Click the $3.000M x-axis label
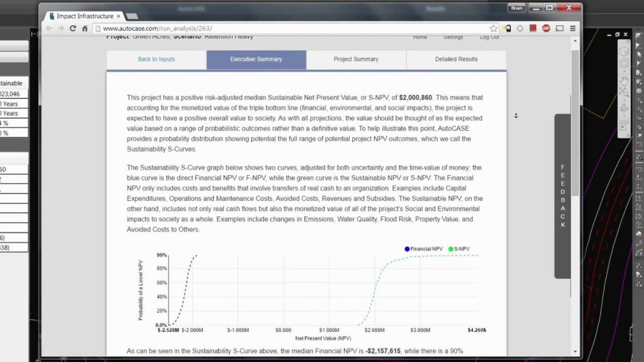 pos(420,331)
